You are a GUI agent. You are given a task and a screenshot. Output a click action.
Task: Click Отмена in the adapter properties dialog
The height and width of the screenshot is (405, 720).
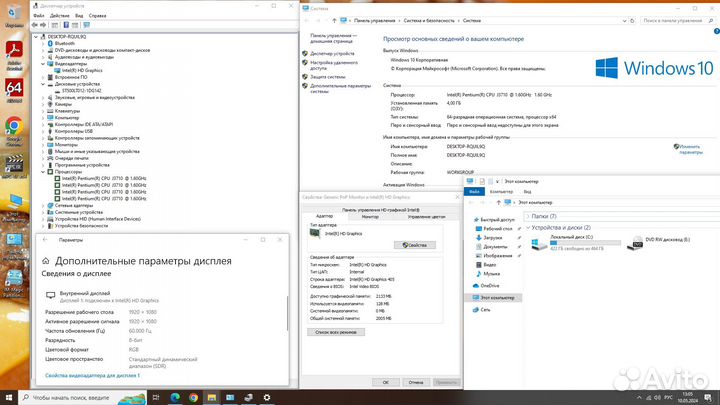pos(416,382)
